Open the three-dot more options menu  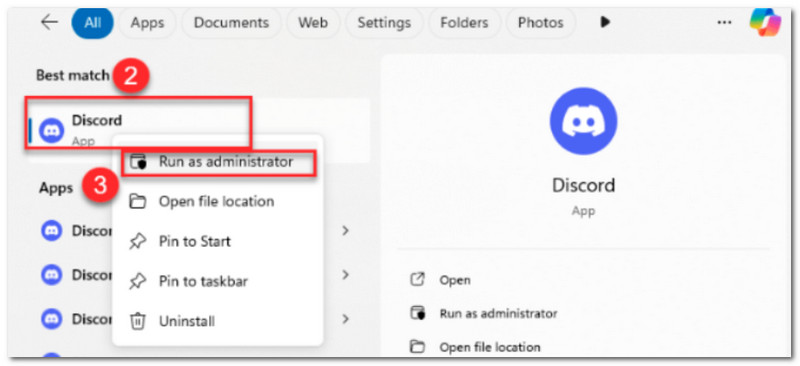coord(724,22)
